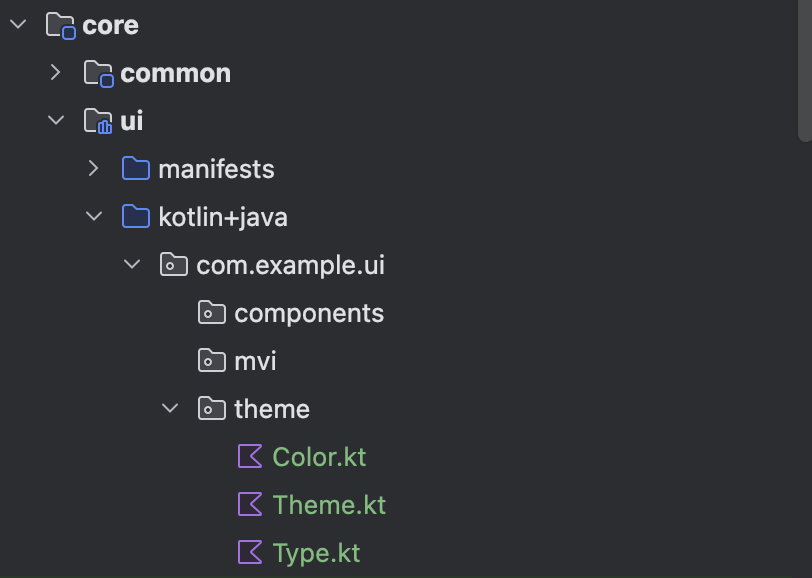Click the core module folder icon
This screenshot has width=812, height=578.
click(61, 25)
